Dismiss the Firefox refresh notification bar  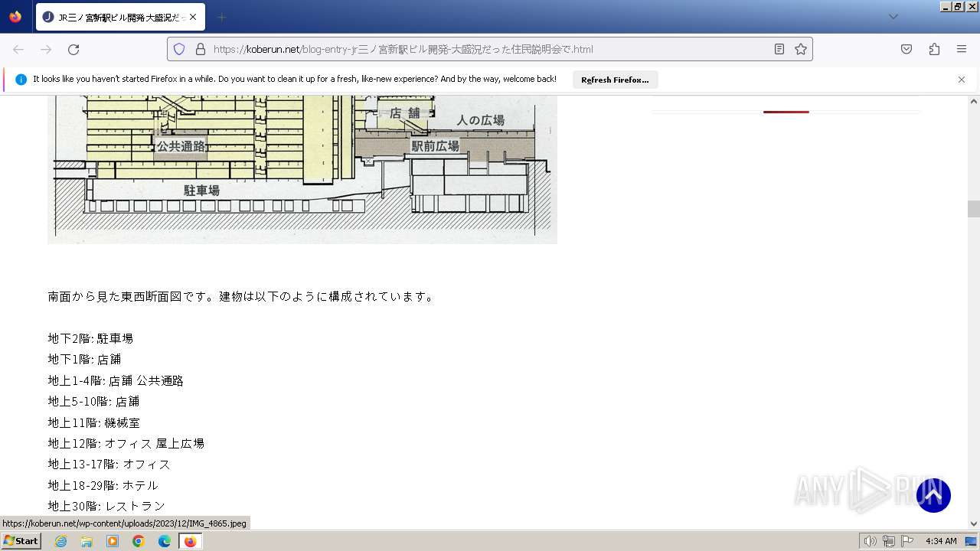962,80
